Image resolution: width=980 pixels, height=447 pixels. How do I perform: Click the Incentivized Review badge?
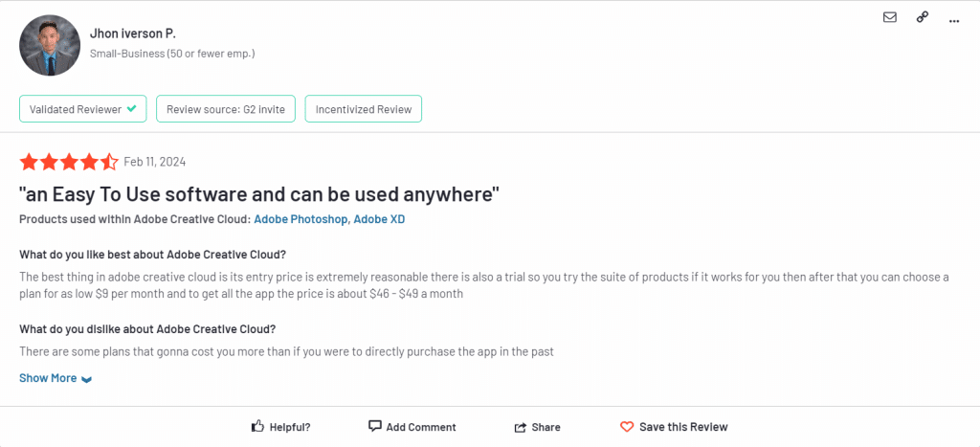(x=363, y=109)
